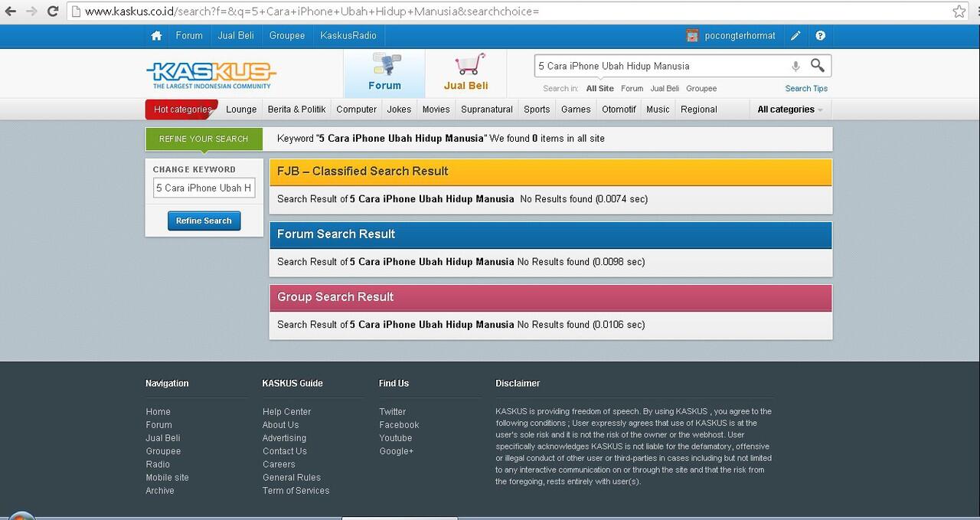Open Jual Beli link in footer
The image size is (980, 520).
[x=163, y=438]
